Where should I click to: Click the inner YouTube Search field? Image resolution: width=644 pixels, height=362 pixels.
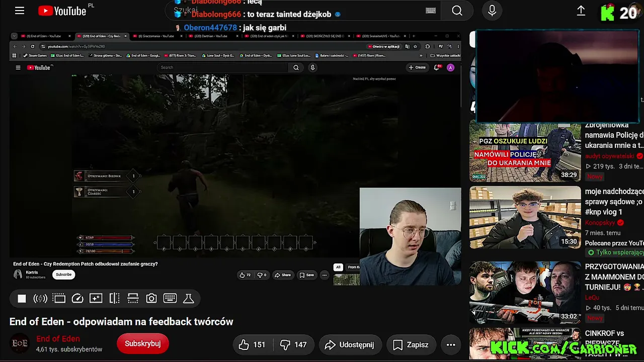[x=222, y=67]
